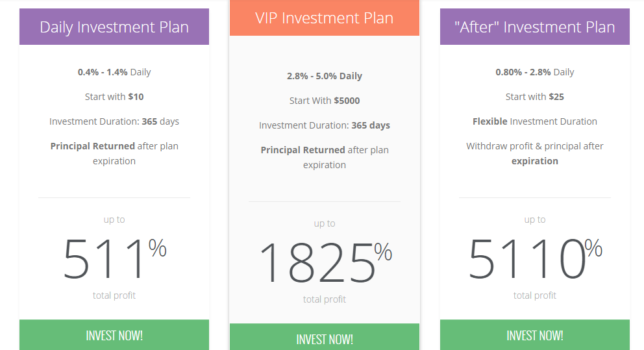
Task: Select the orange VIP Investment Plan header
Action: click(325, 18)
